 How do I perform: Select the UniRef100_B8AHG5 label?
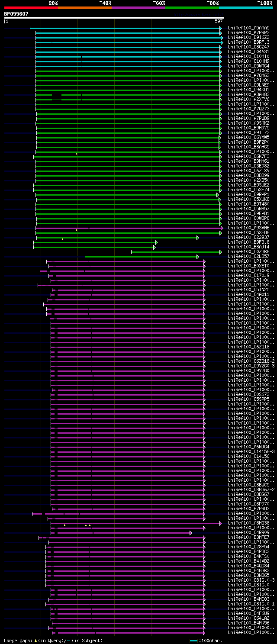click(x=248, y=147)
